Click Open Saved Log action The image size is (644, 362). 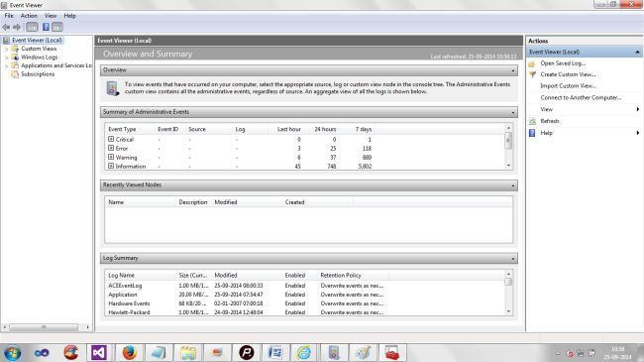point(563,63)
